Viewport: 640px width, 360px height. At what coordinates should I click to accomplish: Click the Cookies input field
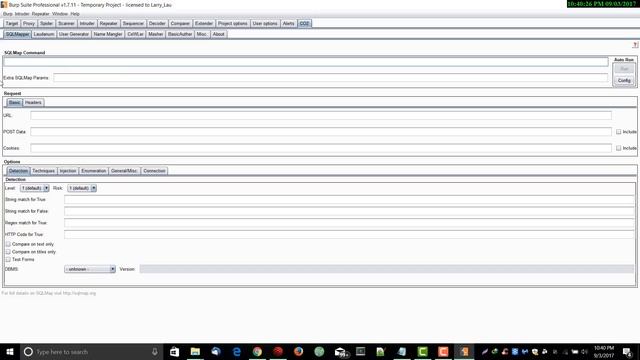pyautogui.click(x=321, y=148)
